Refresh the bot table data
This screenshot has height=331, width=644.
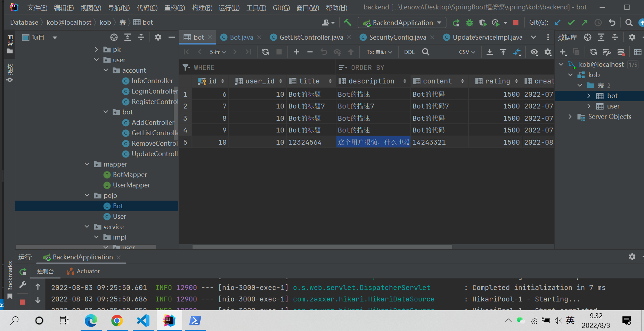[x=265, y=51]
